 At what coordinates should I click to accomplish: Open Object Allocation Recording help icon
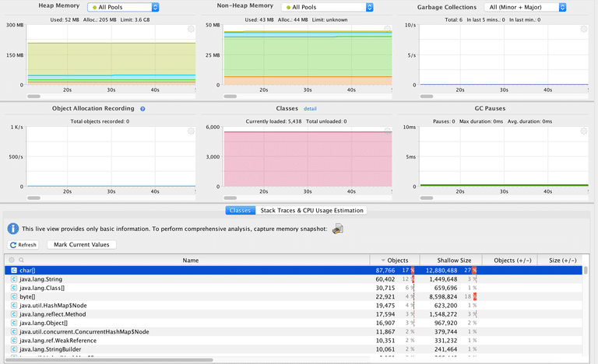pyautogui.click(x=142, y=109)
